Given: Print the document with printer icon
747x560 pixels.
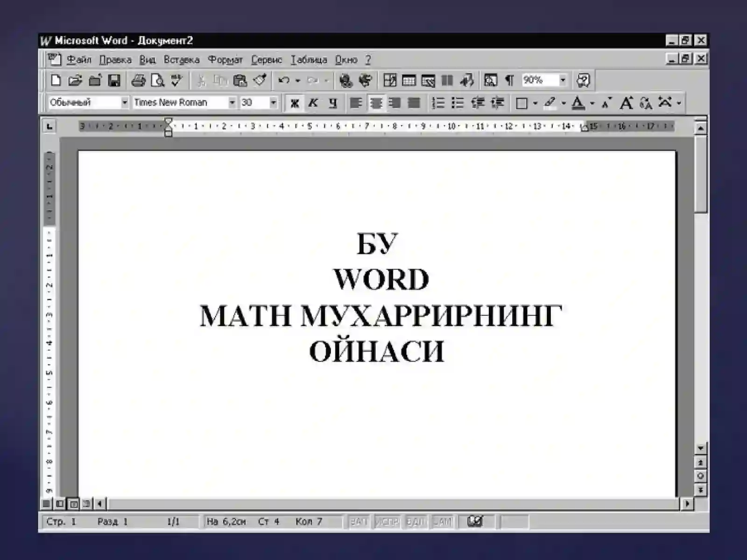Looking at the screenshot, I should tap(138, 80).
